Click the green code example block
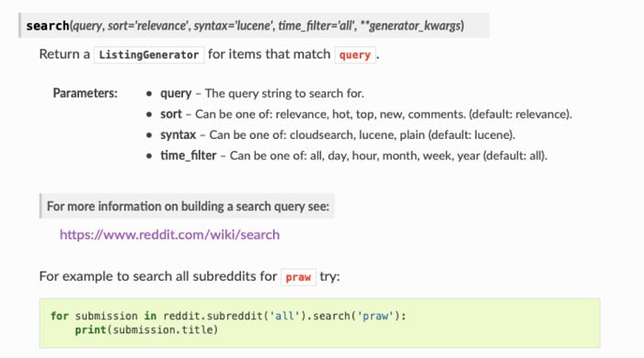 pos(319,323)
